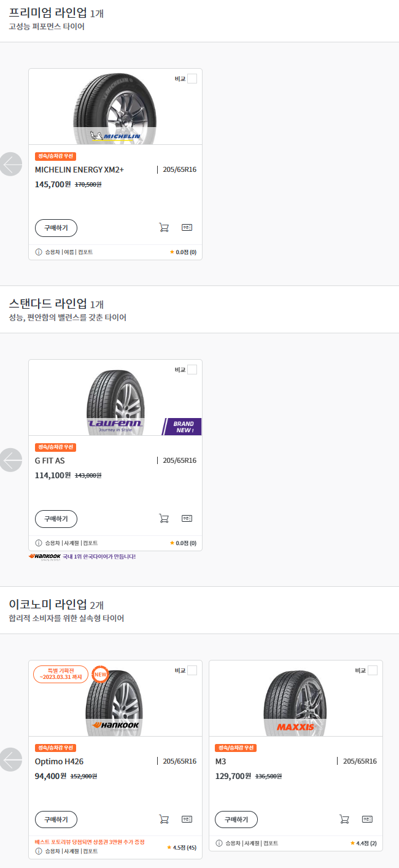Click price 94,400원 on Optimo H426
Viewport: 399px width, 868px height.
pyautogui.click(x=50, y=776)
